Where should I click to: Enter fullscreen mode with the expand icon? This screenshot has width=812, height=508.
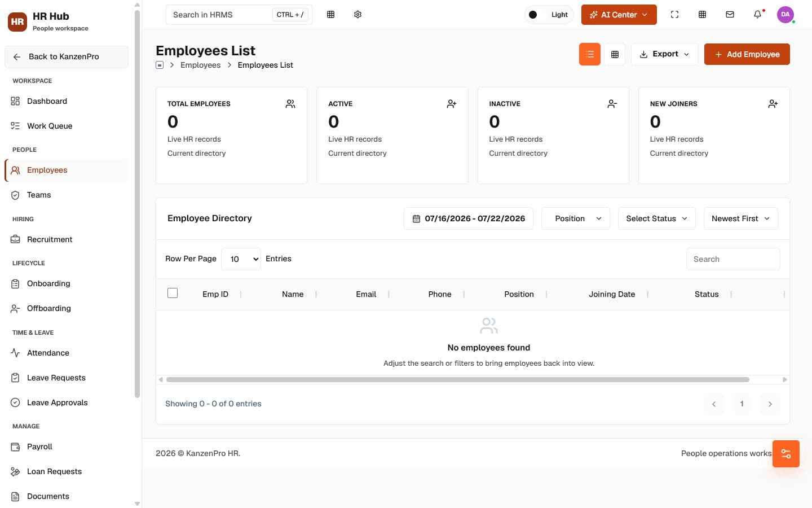point(674,15)
